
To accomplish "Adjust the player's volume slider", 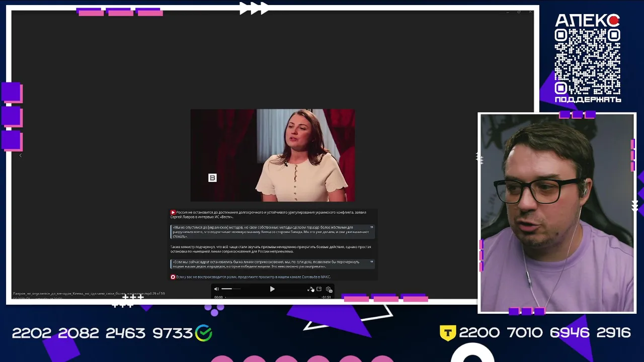I will coord(231,289).
